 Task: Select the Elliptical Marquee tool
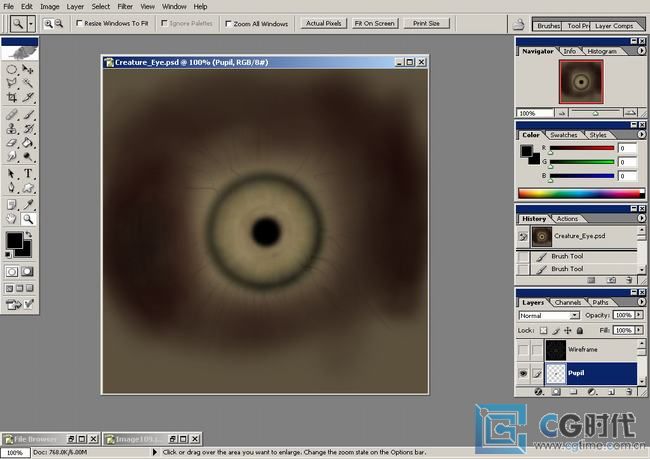[12, 69]
